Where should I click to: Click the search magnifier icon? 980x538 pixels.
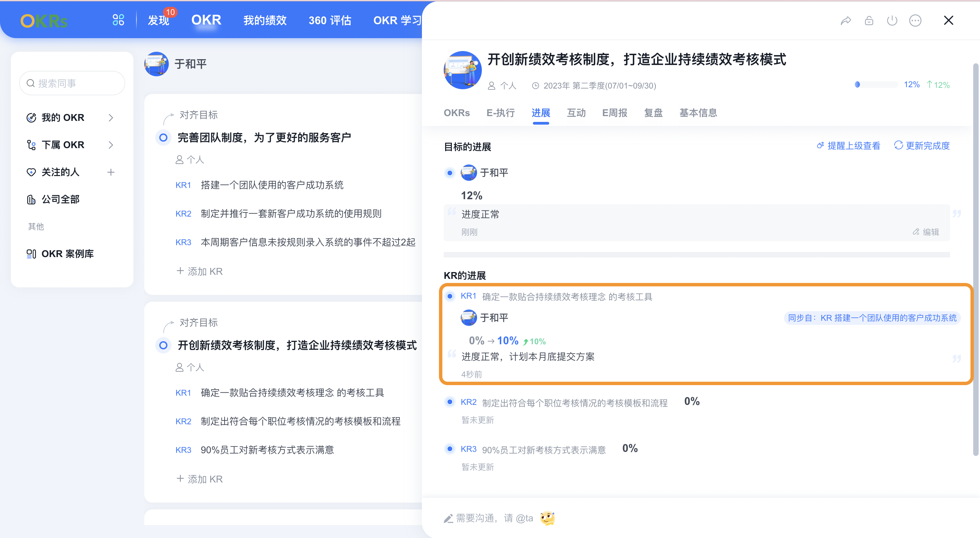click(x=31, y=83)
